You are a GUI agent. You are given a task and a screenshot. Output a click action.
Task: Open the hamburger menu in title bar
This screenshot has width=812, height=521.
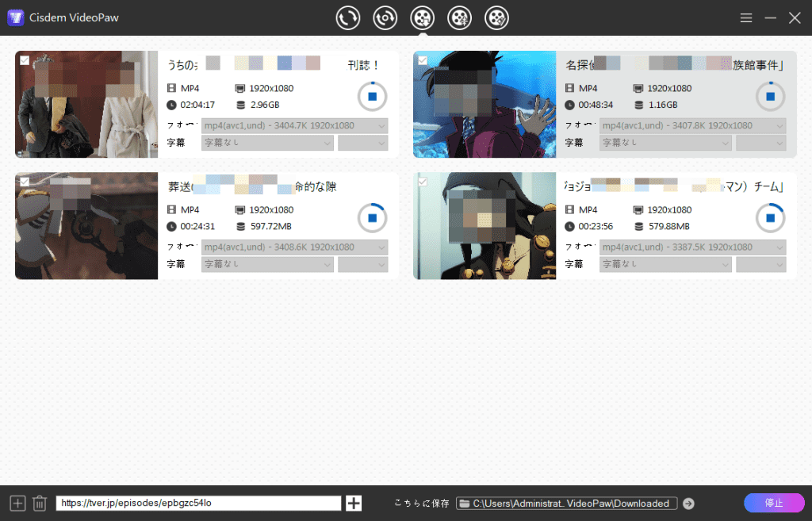point(745,18)
